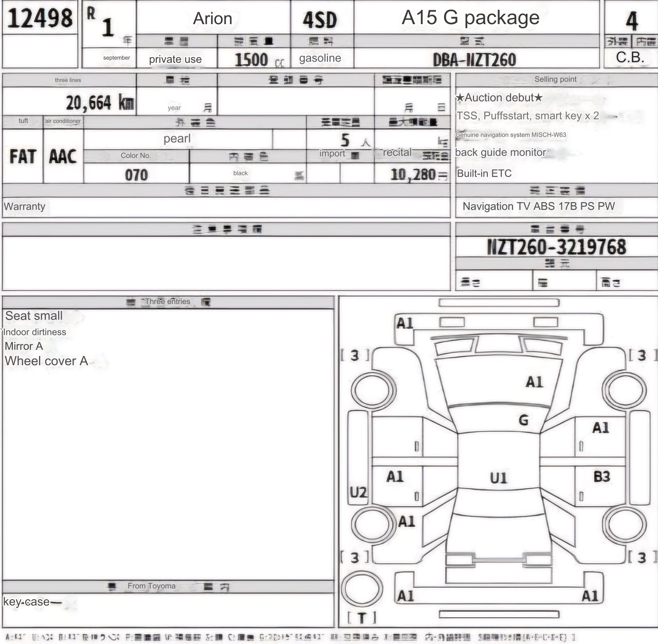
Task: Click the star before Auction debut
Action: (x=460, y=98)
